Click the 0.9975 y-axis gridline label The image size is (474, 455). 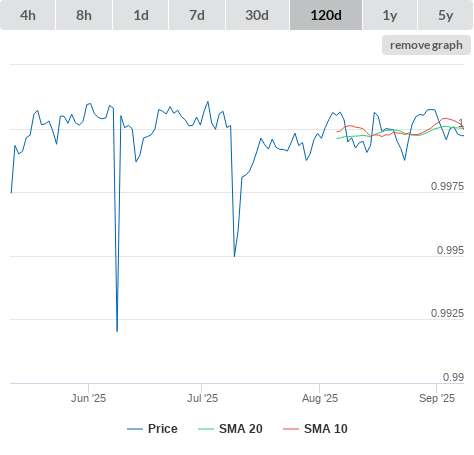pos(447,186)
